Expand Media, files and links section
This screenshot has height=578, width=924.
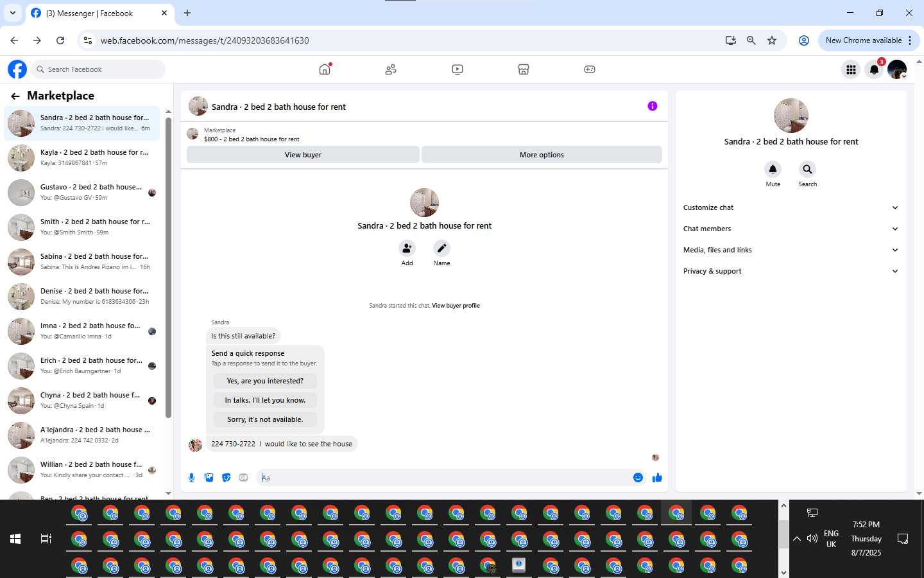(791, 250)
